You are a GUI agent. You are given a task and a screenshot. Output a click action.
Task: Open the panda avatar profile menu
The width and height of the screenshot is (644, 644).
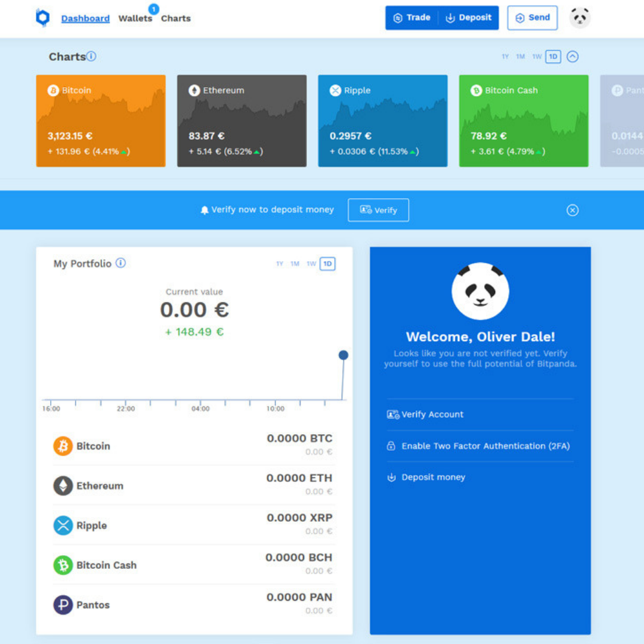pyautogui.click(x=580, y=18)
